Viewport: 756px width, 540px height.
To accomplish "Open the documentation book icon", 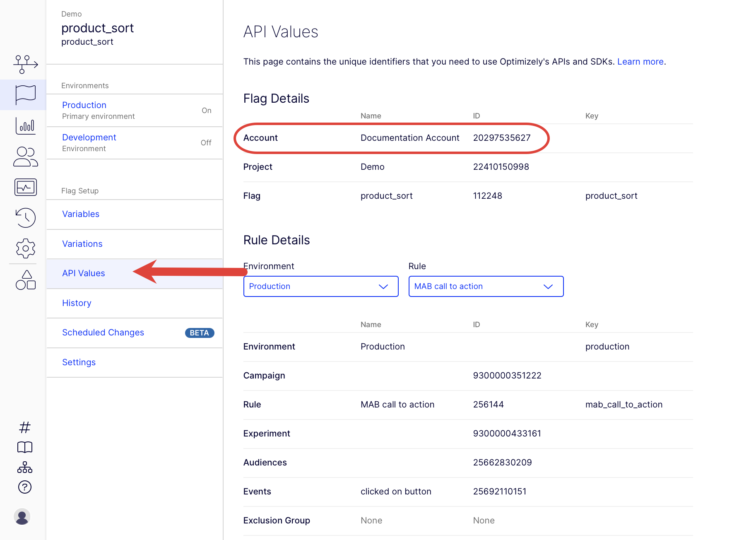I will (25, 447).
